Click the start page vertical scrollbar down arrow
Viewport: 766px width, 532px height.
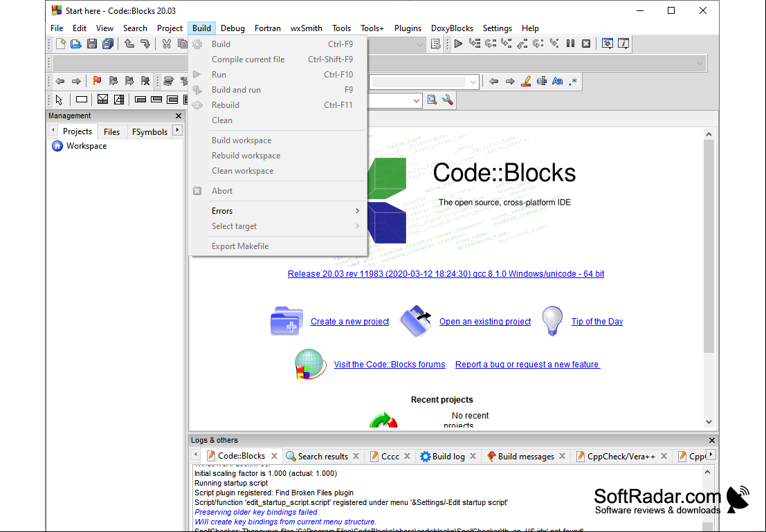(x=709, y=422)
